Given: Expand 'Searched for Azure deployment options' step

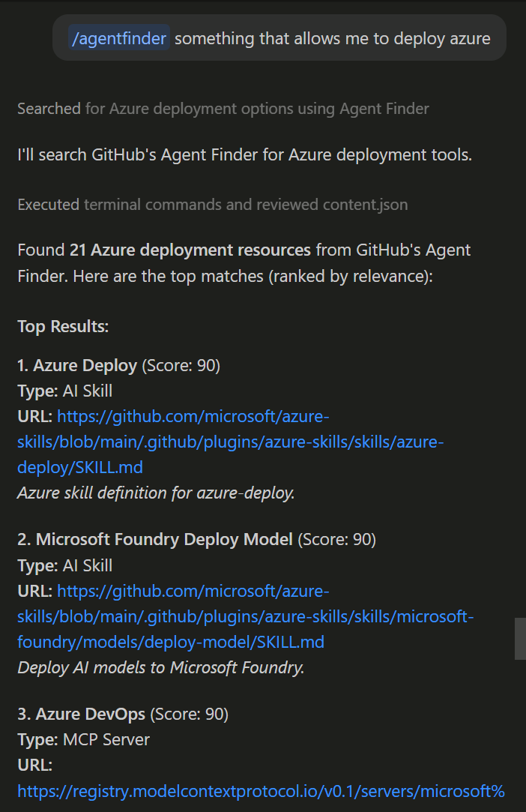Looking at the screenshot, I should [223, 109].
